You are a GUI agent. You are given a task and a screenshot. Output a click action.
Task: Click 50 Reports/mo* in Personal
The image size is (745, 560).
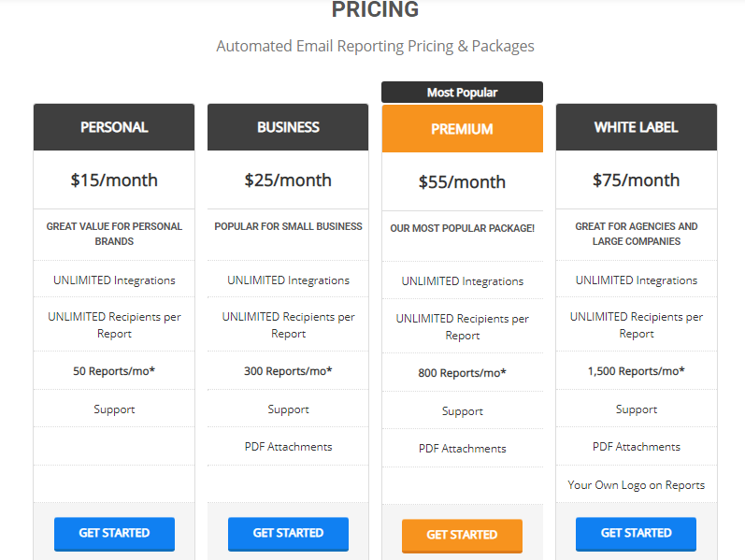click(x=114, y=371)
